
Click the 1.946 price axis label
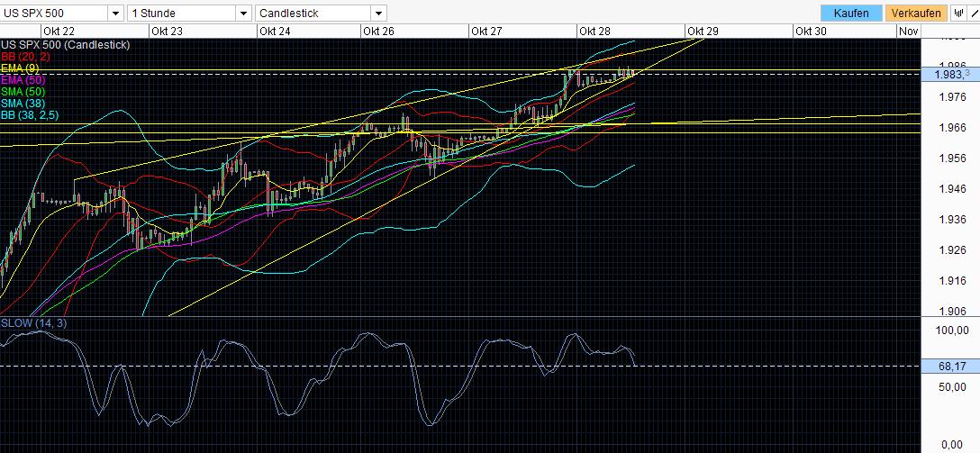click(952, 189)
